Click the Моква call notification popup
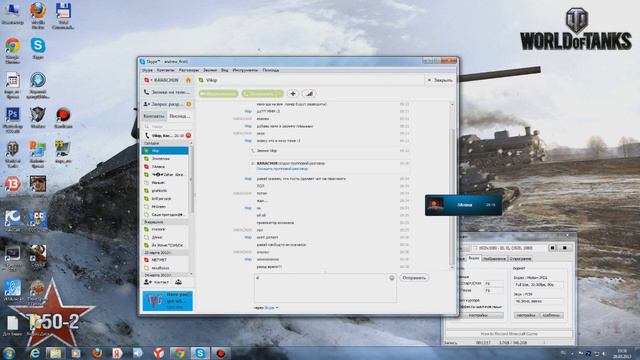This screenshot has width=640, height=360. tap(463, 205)
